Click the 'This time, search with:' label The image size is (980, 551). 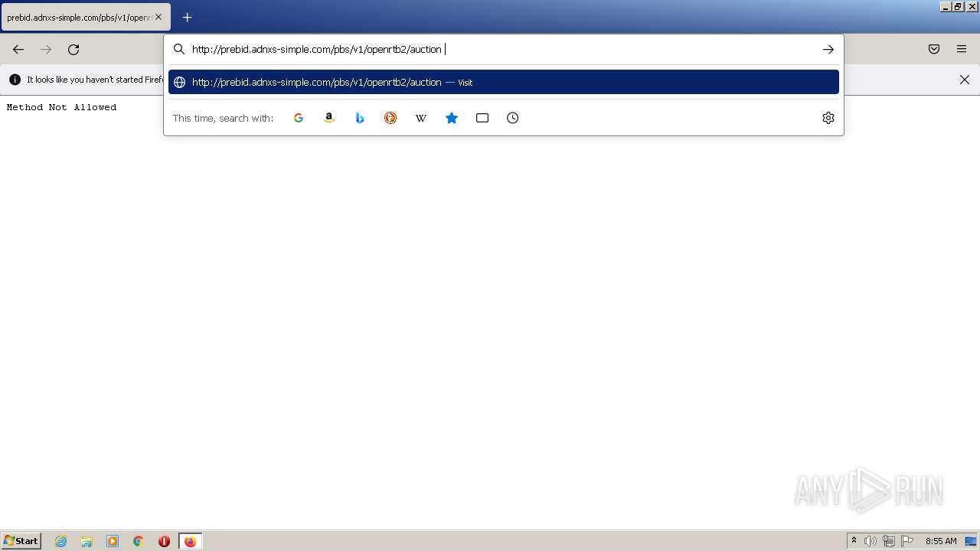223,118
